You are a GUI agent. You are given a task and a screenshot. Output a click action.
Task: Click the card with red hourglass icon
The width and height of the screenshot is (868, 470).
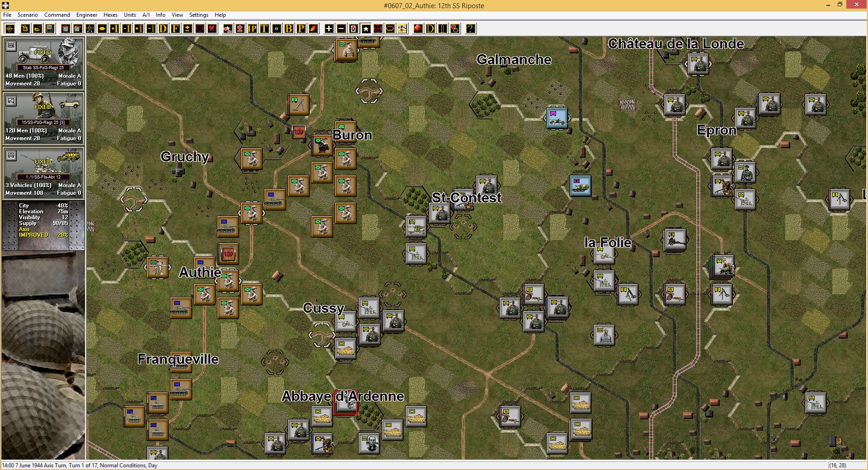(x=354, y=29)
